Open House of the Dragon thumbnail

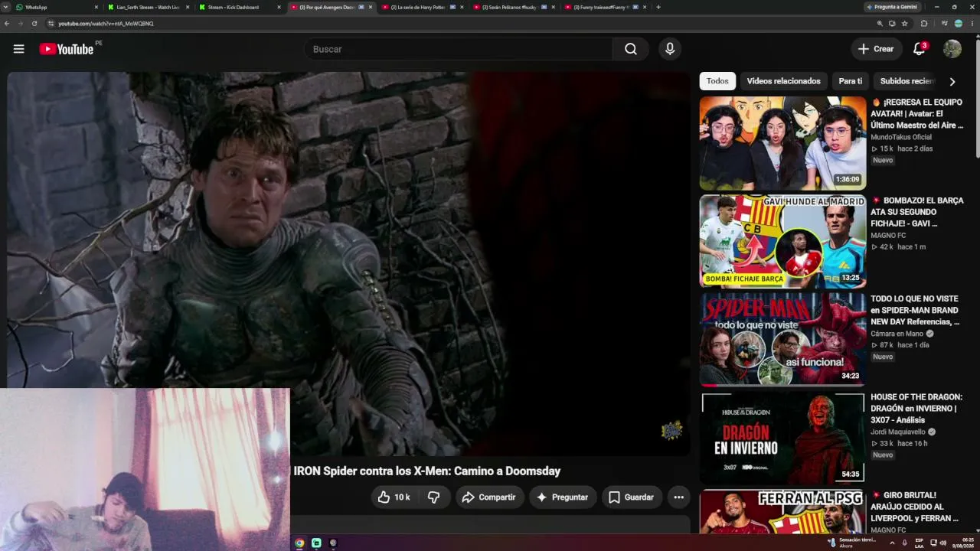782,438
